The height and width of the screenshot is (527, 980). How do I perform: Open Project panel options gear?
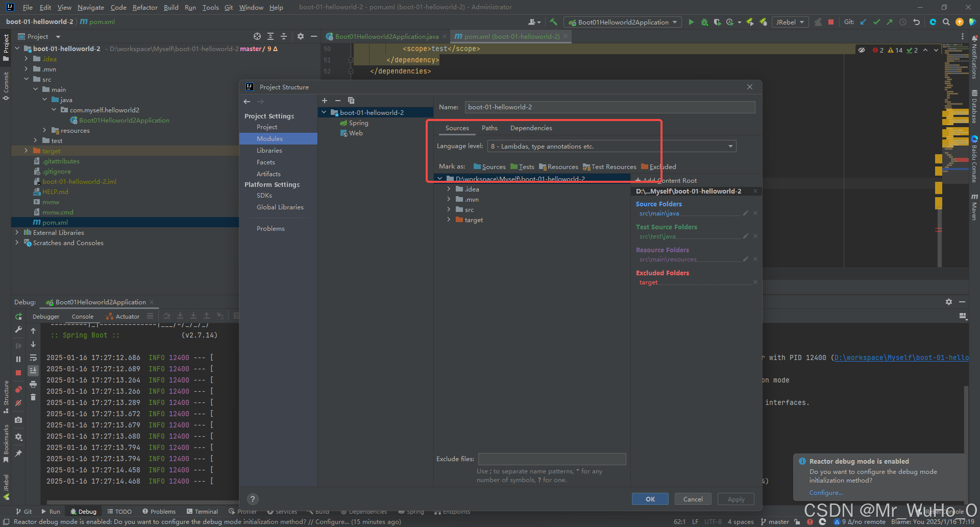(x=300, y=36)
